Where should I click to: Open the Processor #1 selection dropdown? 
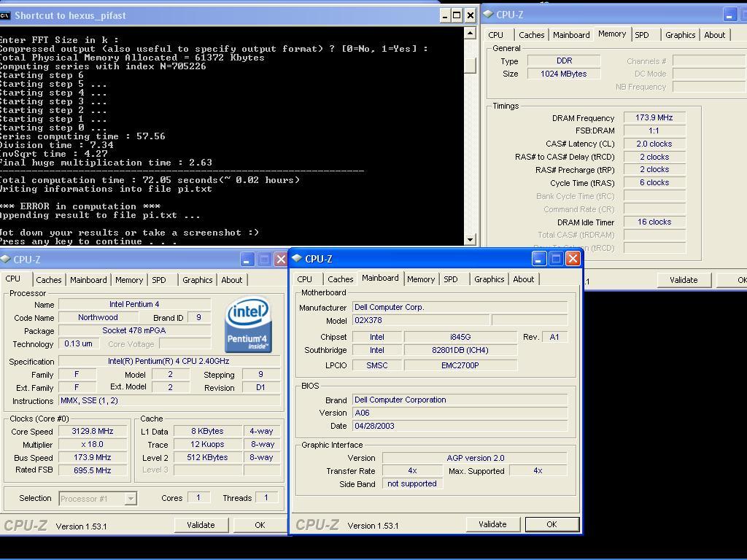point(130,499)
